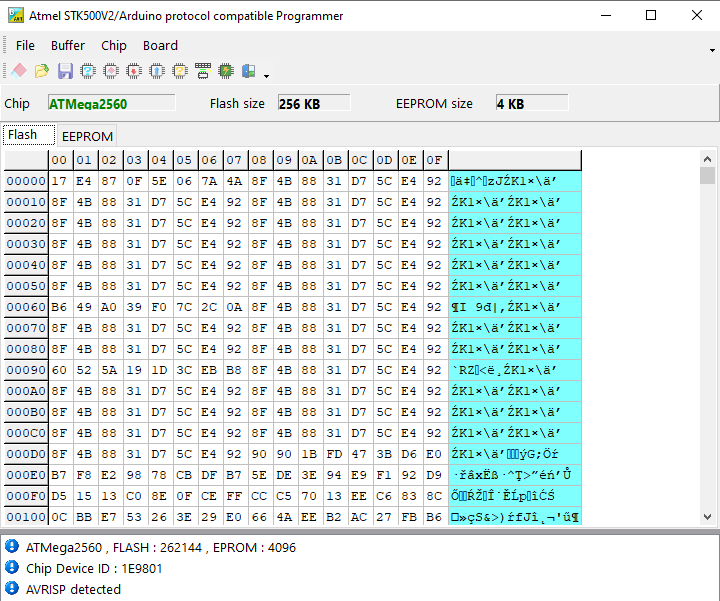The image size is (720, 601).
Task: Click the ATMega2560 chip name field
Action: click(112, 103)
